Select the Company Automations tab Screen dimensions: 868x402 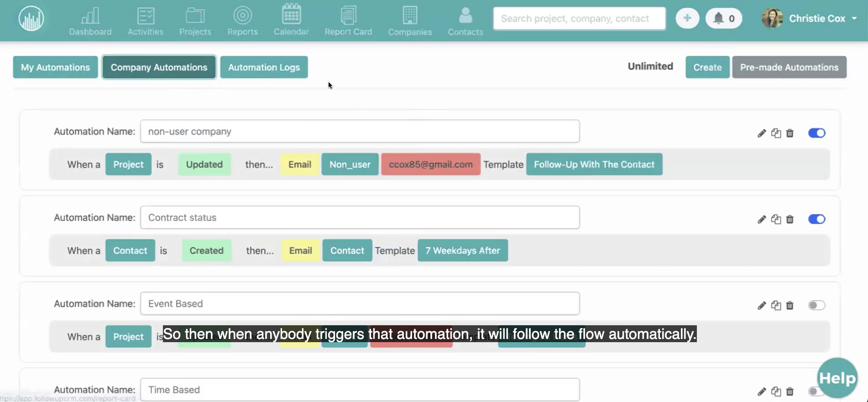(x=159, y=67)
